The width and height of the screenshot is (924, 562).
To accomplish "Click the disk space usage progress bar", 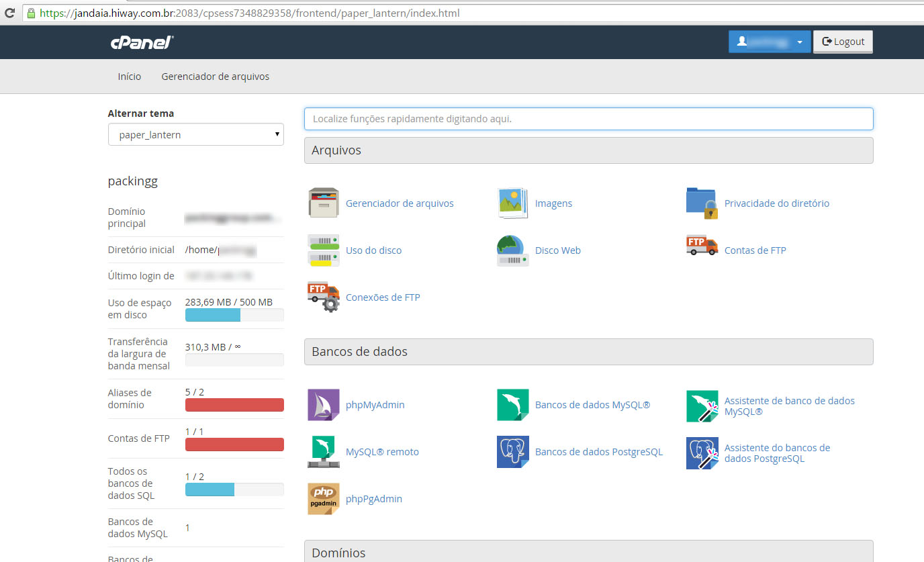I will 234,315.
